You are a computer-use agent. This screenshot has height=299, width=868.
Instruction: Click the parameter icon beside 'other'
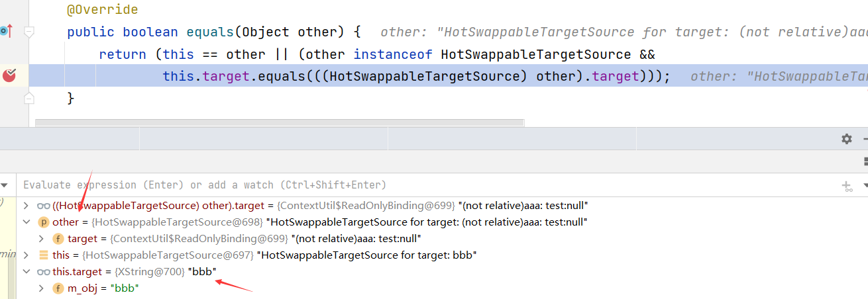coord(44,222)
